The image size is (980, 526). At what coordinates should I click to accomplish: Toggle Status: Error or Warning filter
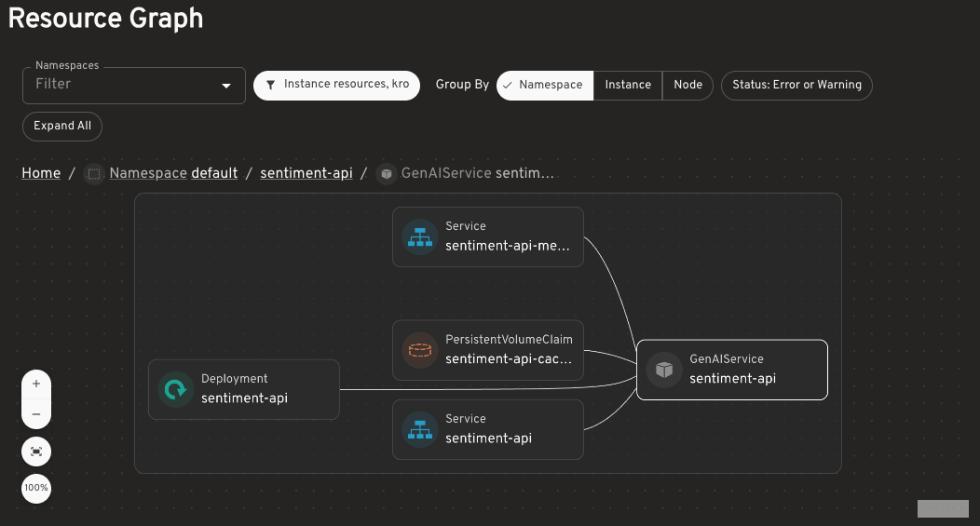click(x=796, y=85)
